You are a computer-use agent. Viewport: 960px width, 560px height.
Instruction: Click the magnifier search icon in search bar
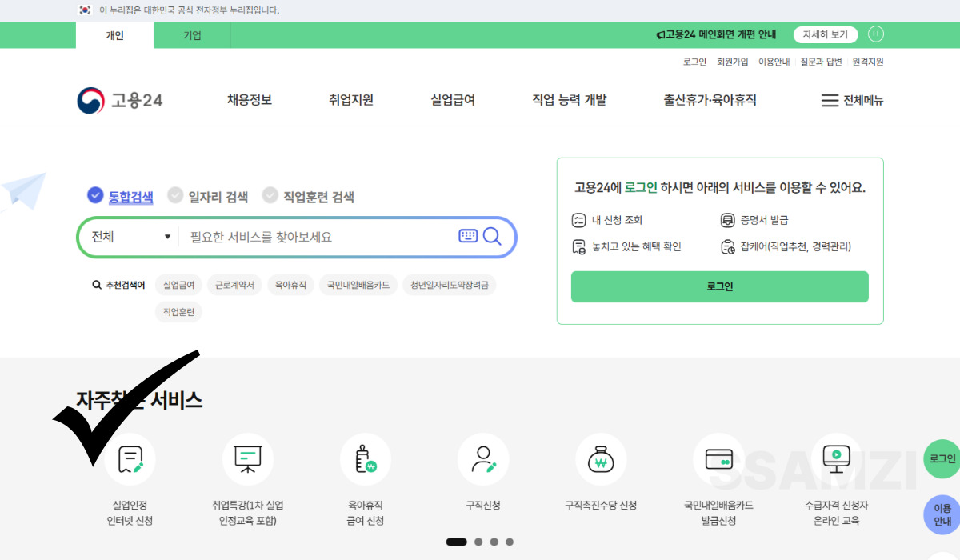pyautogui.click(x=492, y=236)
